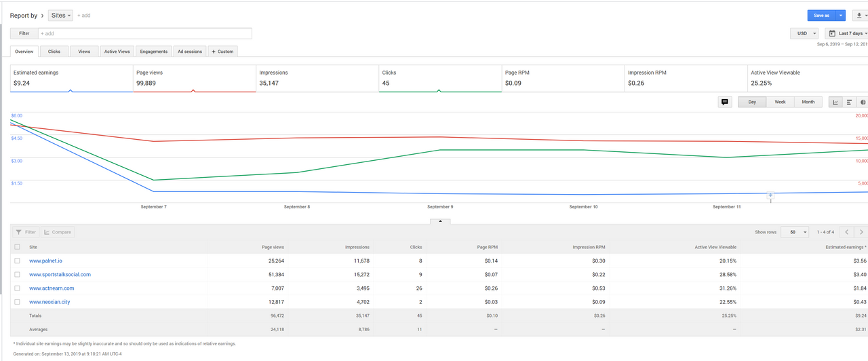Set chart granularity to Day
The width and height of the screenshot is (868, 361).
(x=752, y=102)
